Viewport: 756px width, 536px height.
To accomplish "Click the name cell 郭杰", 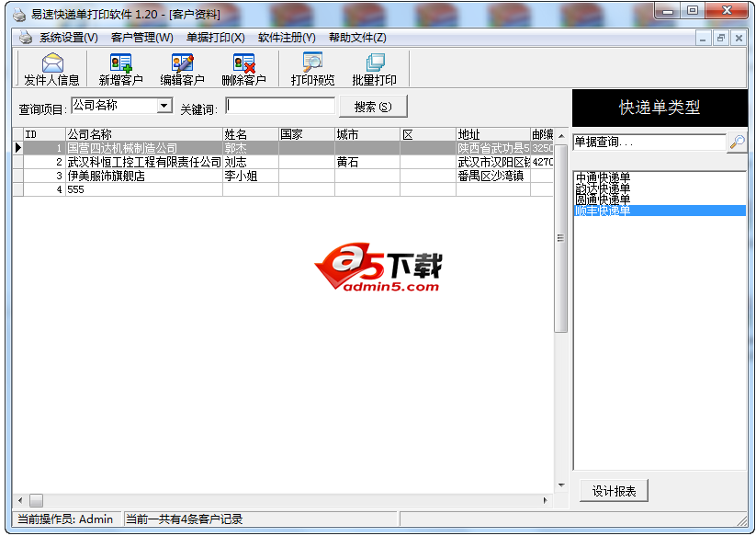I will click(x=251, y=148).
